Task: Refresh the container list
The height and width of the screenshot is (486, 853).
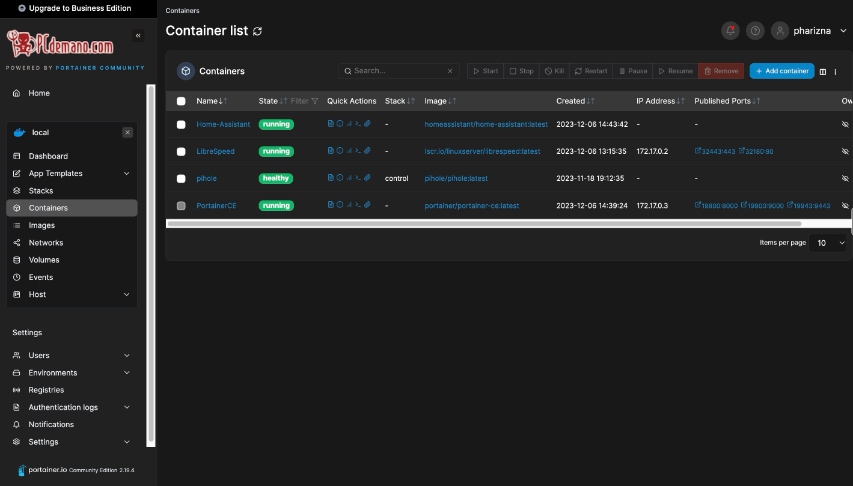Action: 257,32
